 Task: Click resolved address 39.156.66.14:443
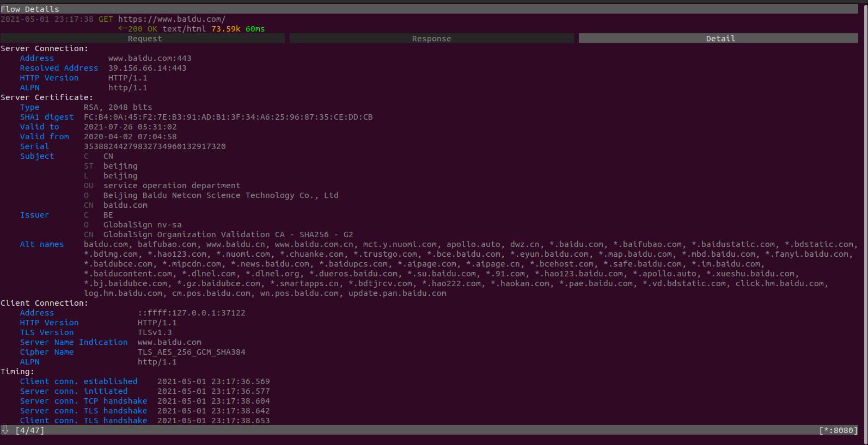coord(147,68)
